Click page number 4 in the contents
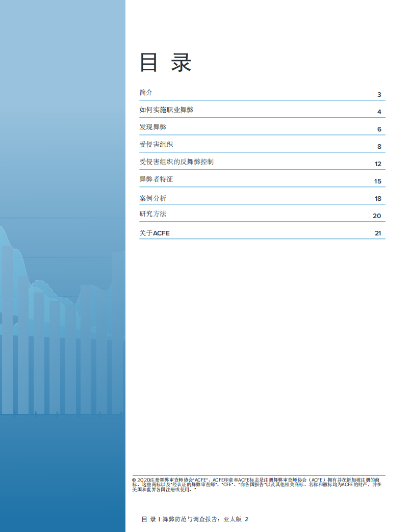The height and width of the screenshot is (532, 410). (379, 112)
